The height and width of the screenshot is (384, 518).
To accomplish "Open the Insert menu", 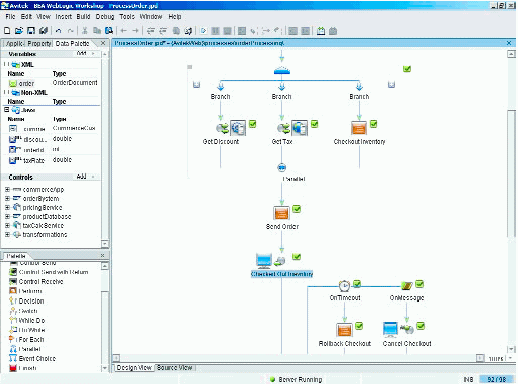I will pos(63,17).
